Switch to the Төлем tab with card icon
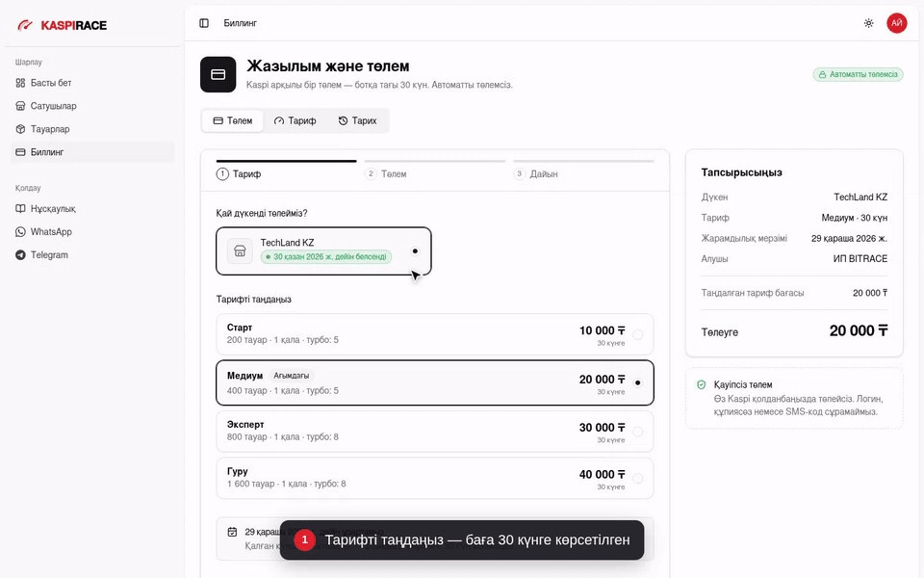The width and height of the screenshot is (924, 578). (233, 121)
